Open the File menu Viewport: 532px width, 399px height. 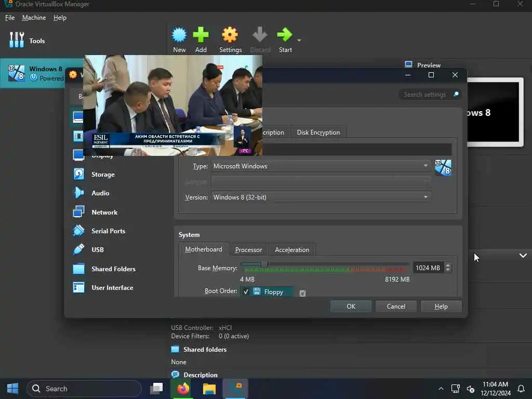[9, 17]
